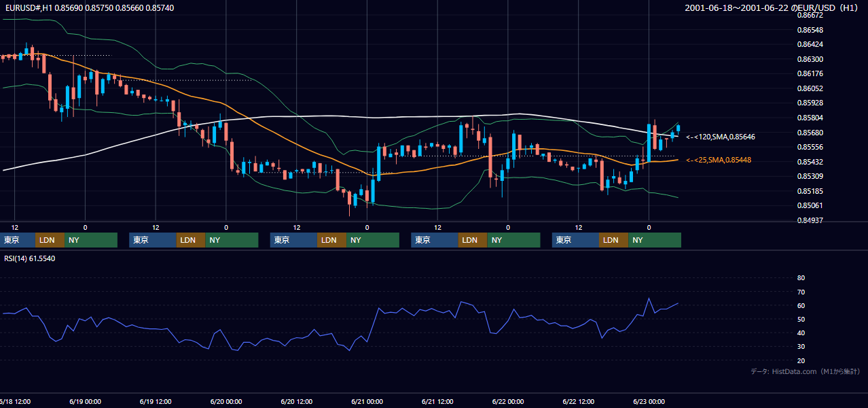Viewport: 868px width, 408px height.
Task: Click the leftmost LDN session block
Action: coord(50,240)
